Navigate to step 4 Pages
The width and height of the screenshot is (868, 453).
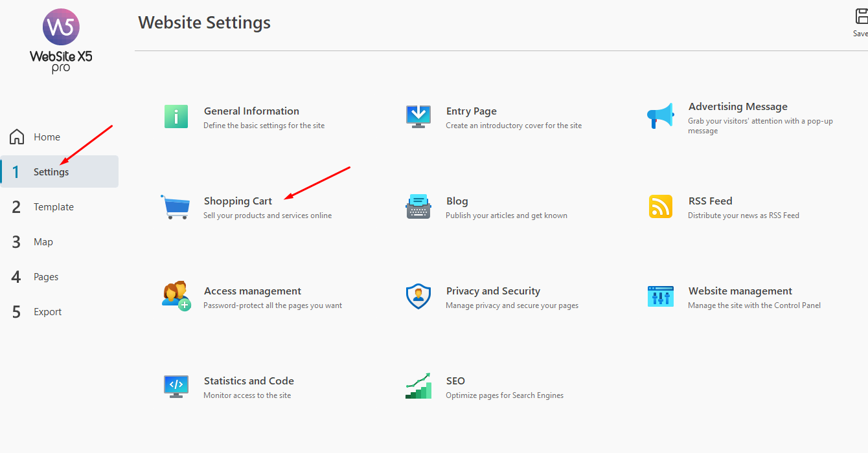(45, 277)
